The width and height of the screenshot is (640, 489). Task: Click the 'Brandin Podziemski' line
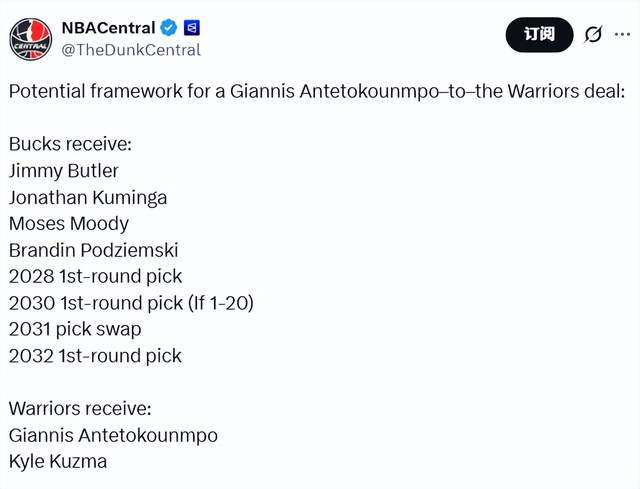93,249
